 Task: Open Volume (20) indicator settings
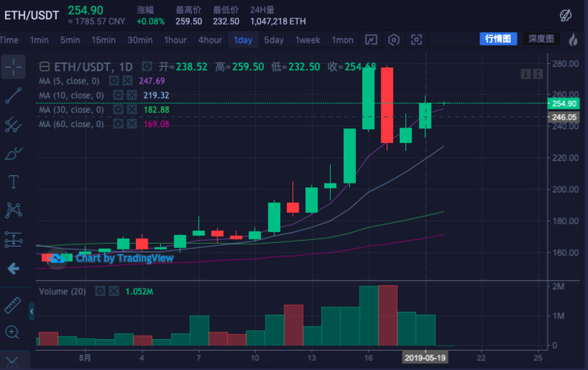pyautogui.click(x=100, y=291)
